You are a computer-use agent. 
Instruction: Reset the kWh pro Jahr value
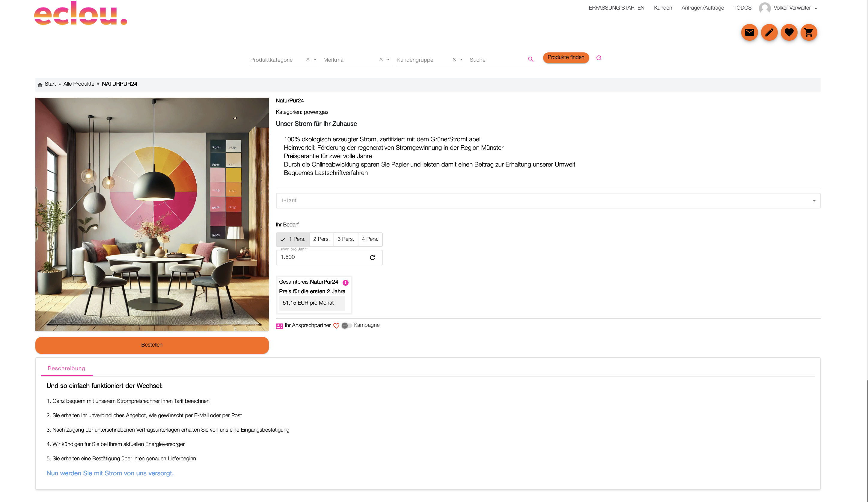coord(372,258)
